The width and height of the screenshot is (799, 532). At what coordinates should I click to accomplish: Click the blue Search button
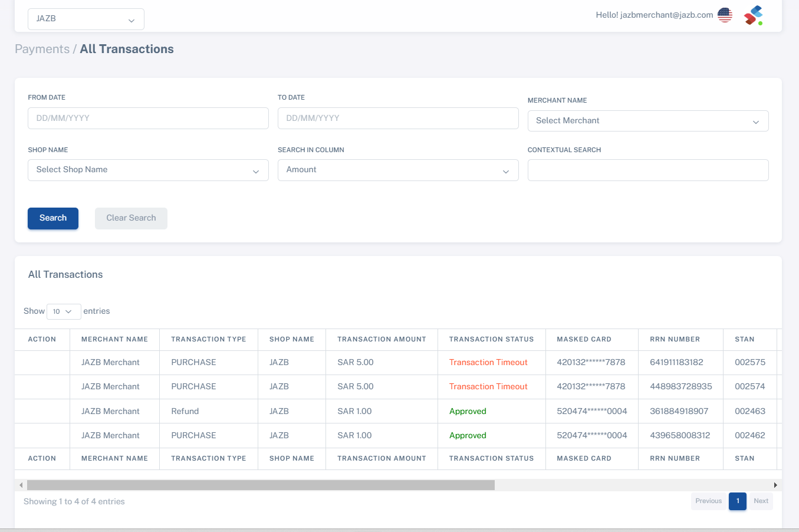(x=53, y=218)
